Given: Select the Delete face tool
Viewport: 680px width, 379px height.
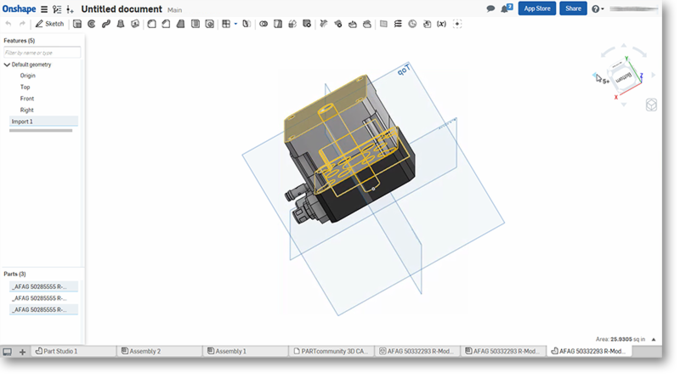Looking at the screenshot, I should point(338,24).
